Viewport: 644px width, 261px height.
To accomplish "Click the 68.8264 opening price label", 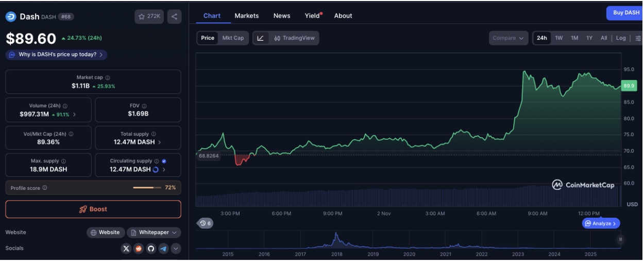I will click(209, 156).
